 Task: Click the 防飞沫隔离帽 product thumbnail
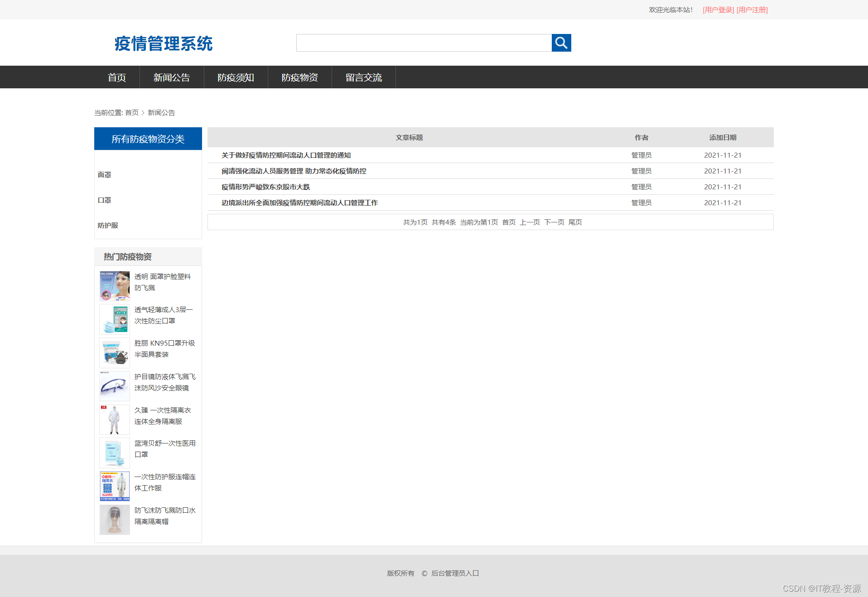[x=115, y=520]
